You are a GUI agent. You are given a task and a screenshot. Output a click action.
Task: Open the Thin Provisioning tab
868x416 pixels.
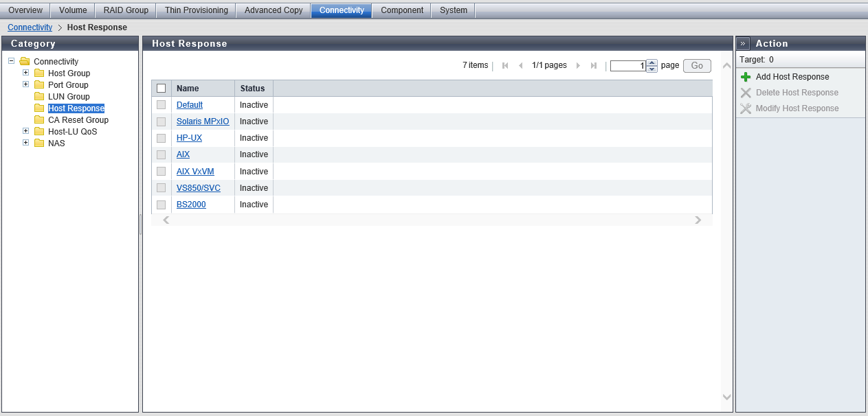coord(196,10)
